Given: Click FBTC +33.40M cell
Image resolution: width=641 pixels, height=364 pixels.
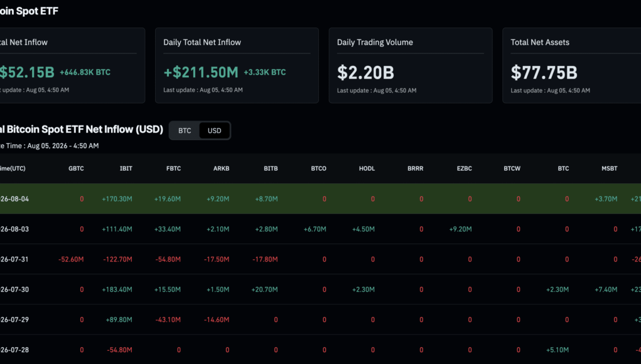Looking at the screenshot, I should click(x=167, y=229).
